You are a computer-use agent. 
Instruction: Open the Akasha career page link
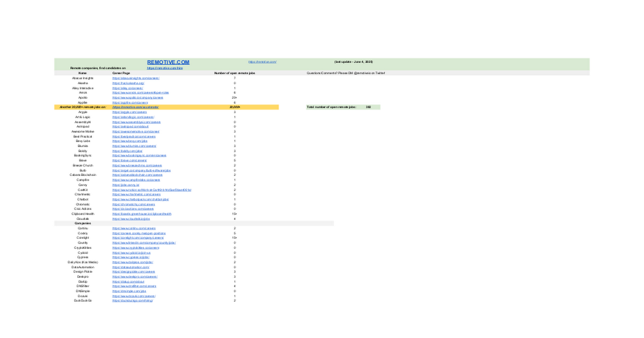pyautogui.click(x=128, y=83)
